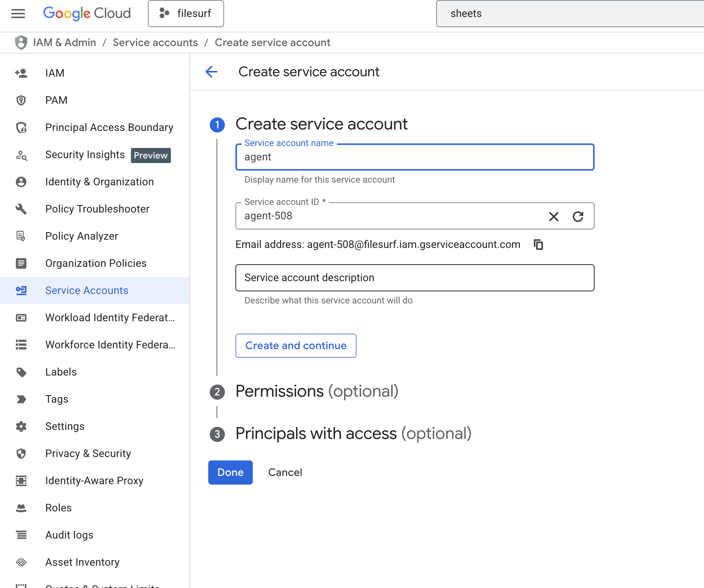Screen dimensions: 704x588
Task: Click the Done button
Action: click(230, 472)
